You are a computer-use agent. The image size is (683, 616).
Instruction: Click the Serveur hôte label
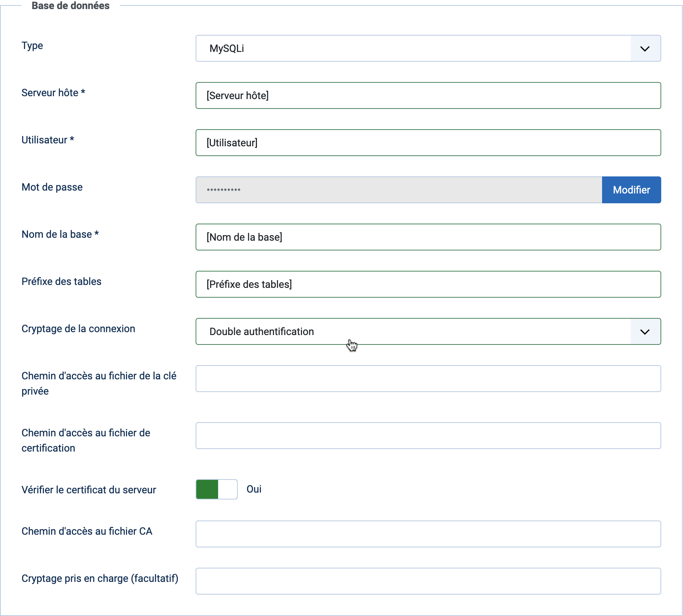click(x=53, y=93)
